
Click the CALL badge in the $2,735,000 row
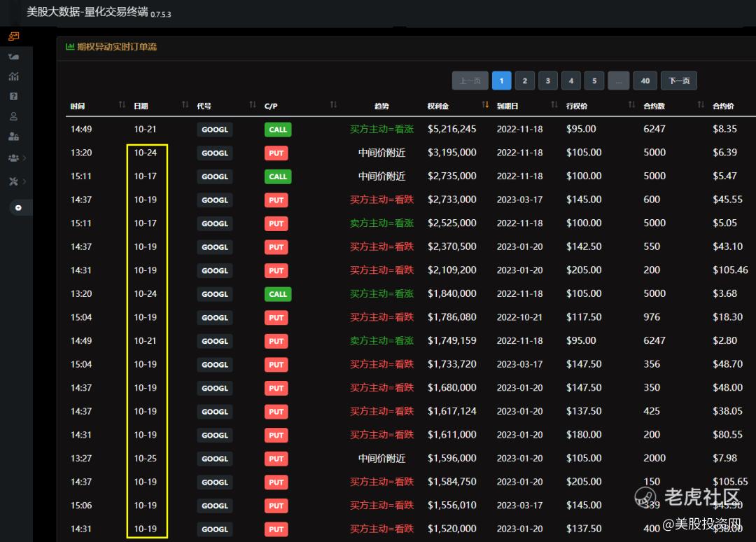(x=278, y=176)
